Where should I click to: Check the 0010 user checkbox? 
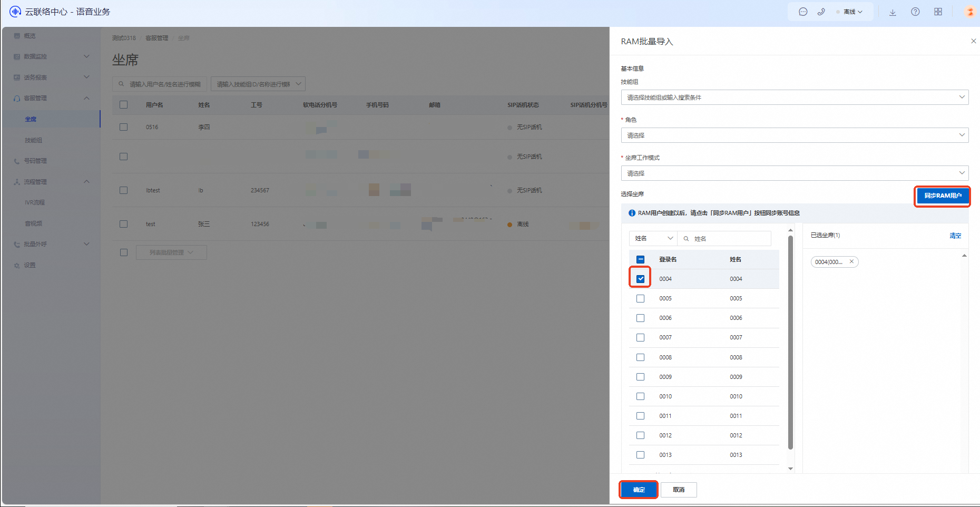(641, 396)
